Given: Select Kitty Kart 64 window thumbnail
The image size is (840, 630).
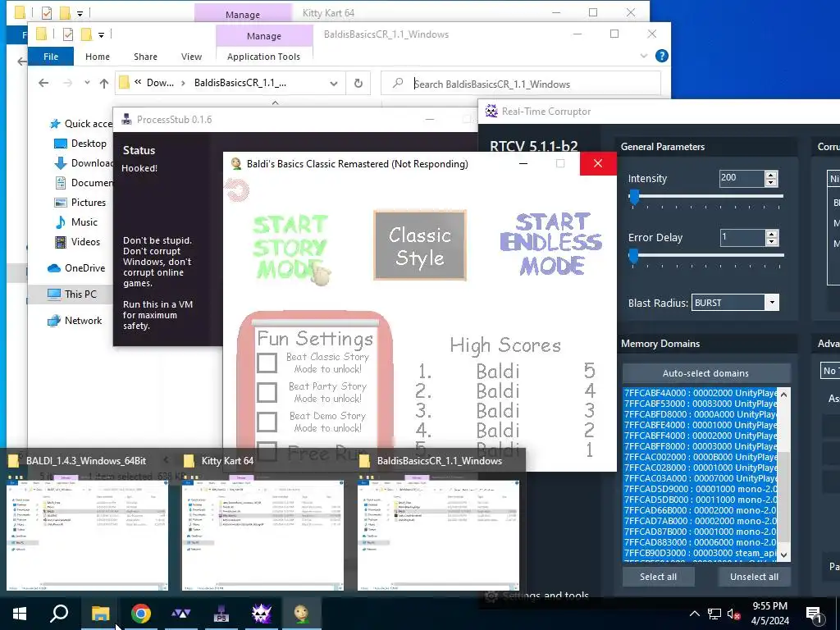Looking at the screenshot, I should 262,535.
